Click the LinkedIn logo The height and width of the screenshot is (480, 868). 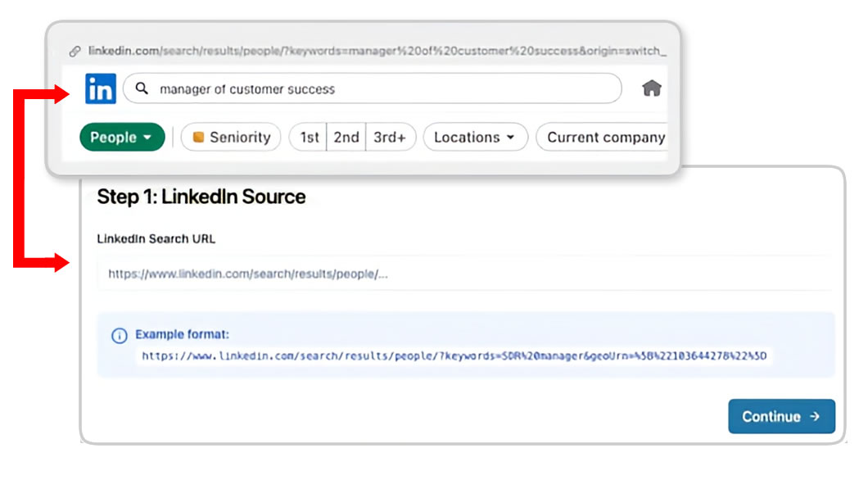(x=100, y=88)
